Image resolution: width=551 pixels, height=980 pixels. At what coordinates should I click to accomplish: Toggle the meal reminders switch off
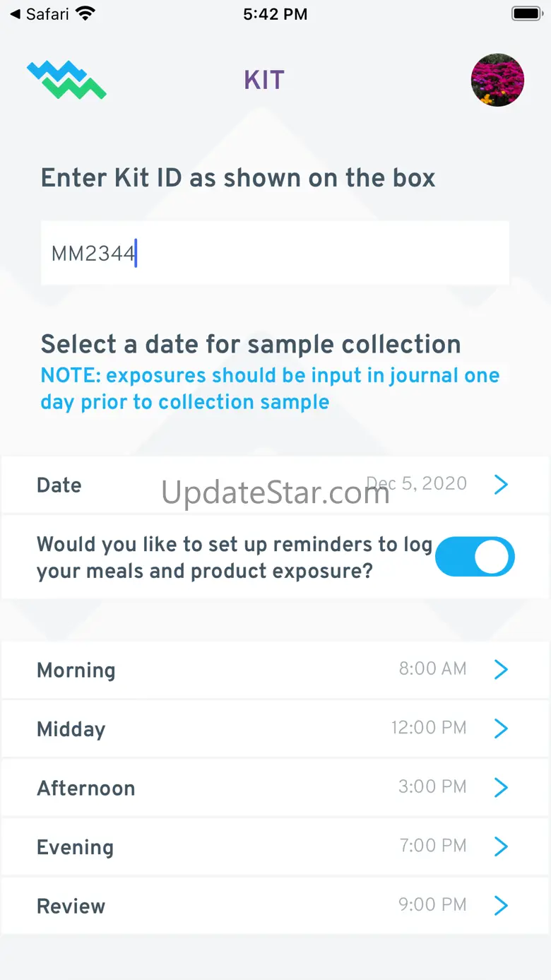click(x=475, y=557)
